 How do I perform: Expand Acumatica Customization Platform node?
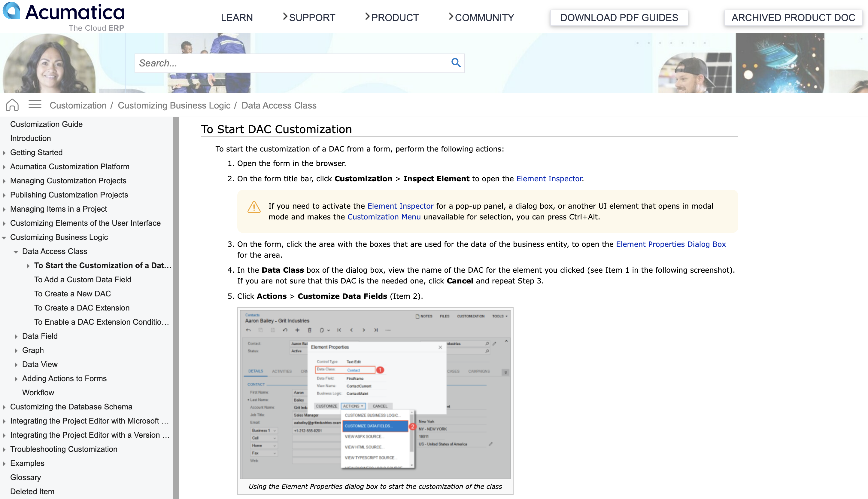coord(4,167)
